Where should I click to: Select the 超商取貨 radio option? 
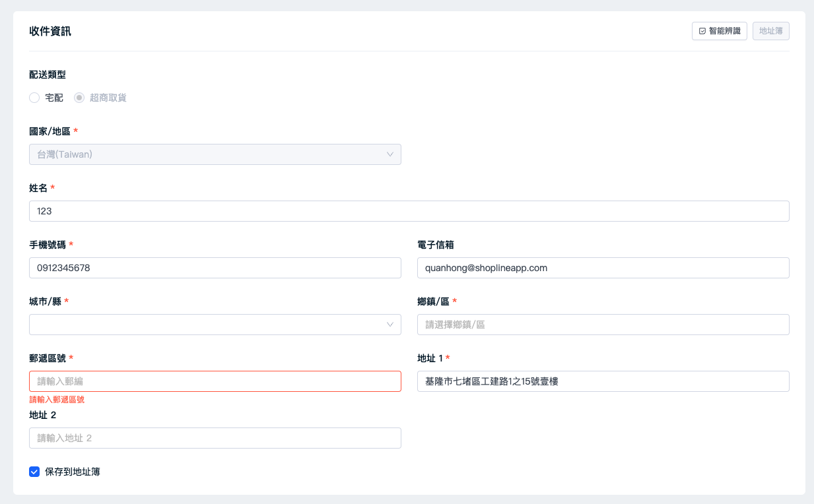click(x=79, y=98)
